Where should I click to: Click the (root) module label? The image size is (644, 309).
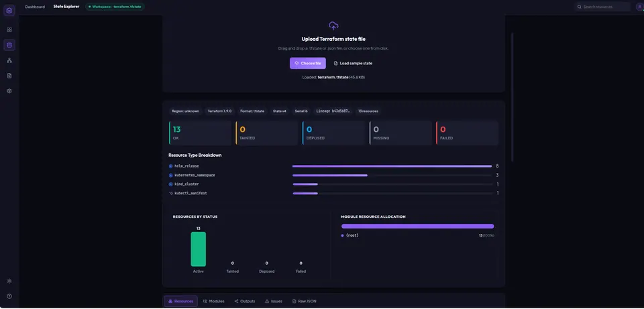coord(352,235)
